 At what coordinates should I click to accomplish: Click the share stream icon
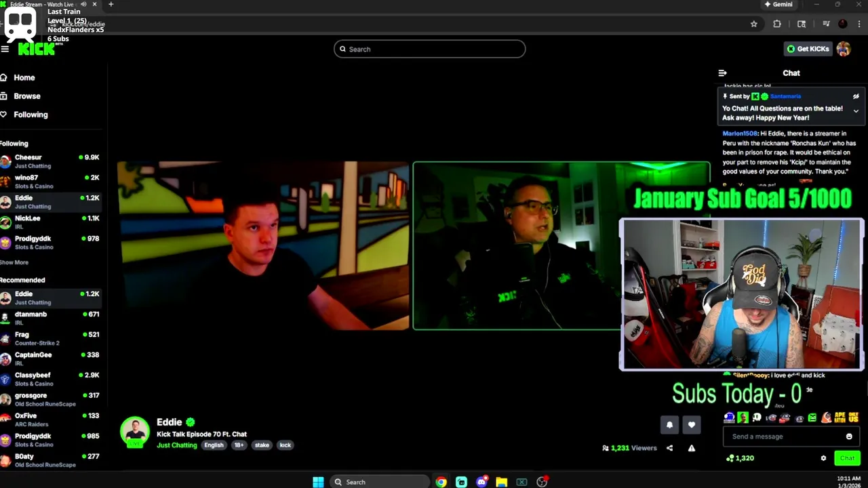(669, 448)
